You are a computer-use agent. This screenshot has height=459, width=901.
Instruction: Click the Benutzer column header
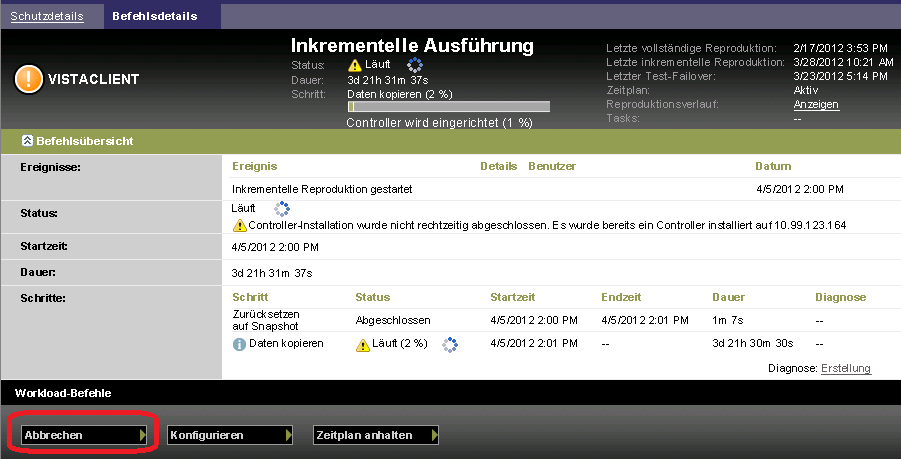click(552, 166)
